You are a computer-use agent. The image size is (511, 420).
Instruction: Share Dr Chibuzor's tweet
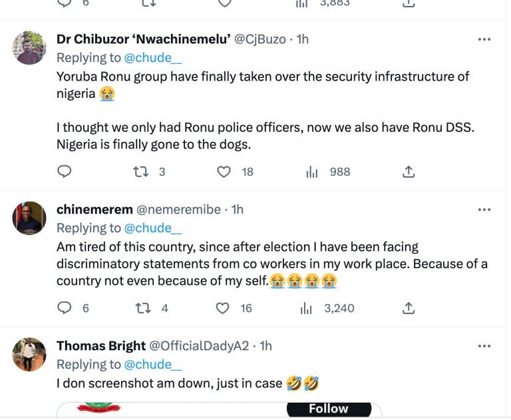pos(409,172)
